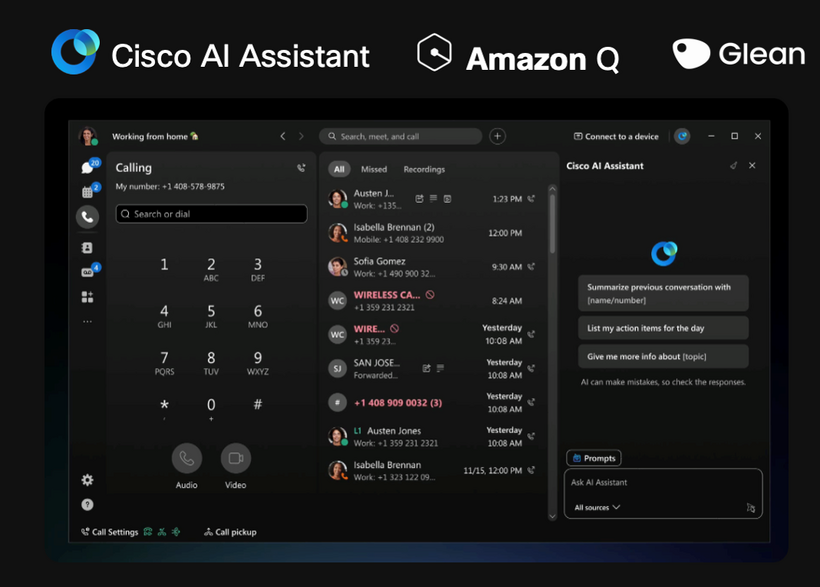Open the Messaging tab with 20 badge
Viewport: 820px width, 587px height.
click(87, 167)
